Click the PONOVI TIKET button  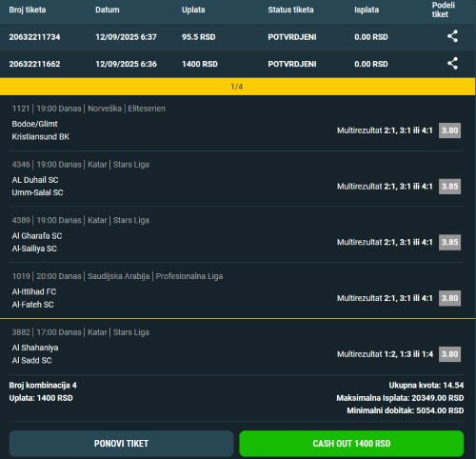coord(121,444)
